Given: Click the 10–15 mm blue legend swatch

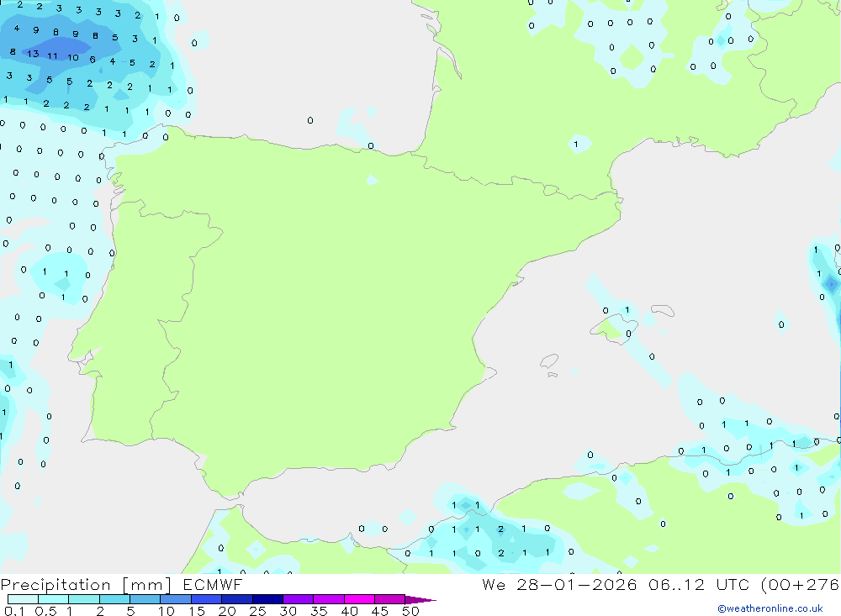Looking at the screenshot, I should (176, 599).
